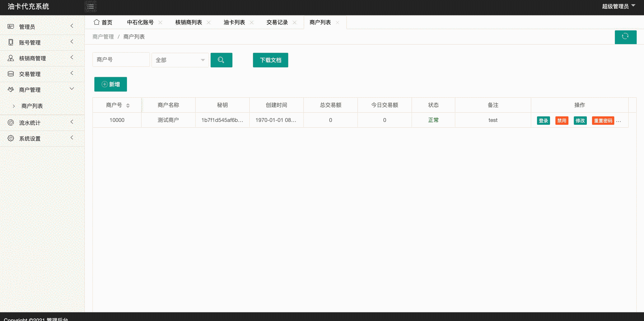Screen dimensions: 644x321
Task: Click the 新增 add merchant button
Action: pos(110,84)
